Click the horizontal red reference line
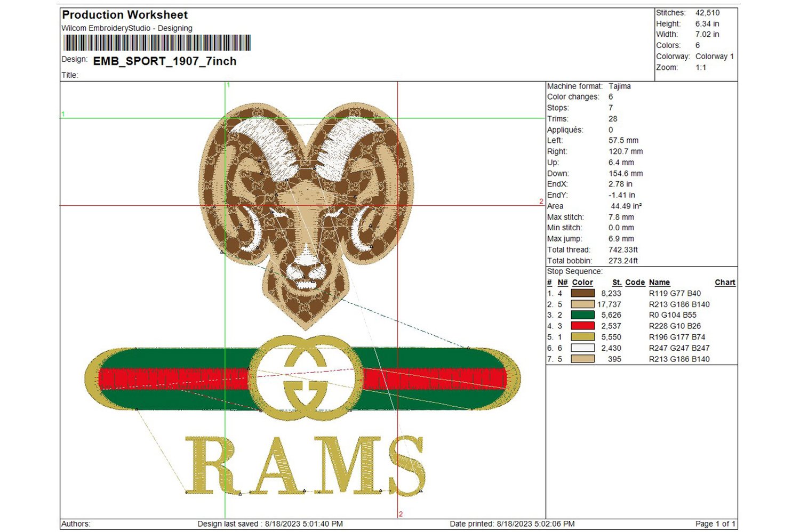The image size is (800, 532). click(480, 204)
